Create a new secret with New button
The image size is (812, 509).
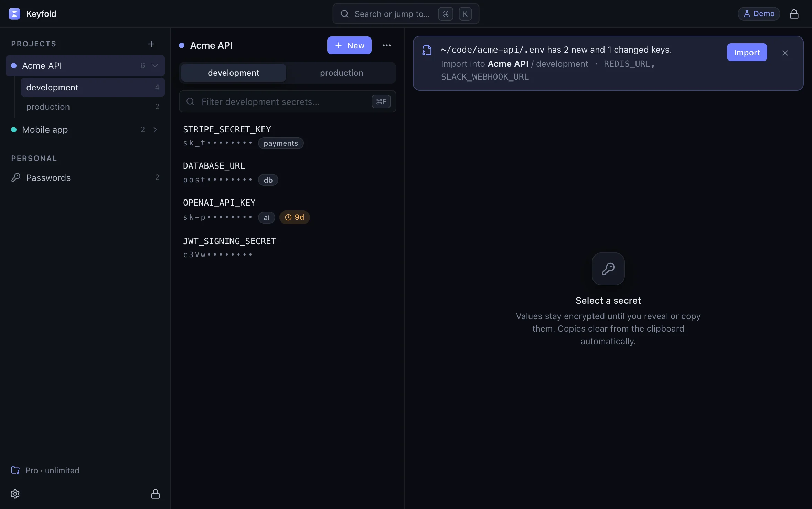(349, 45)
